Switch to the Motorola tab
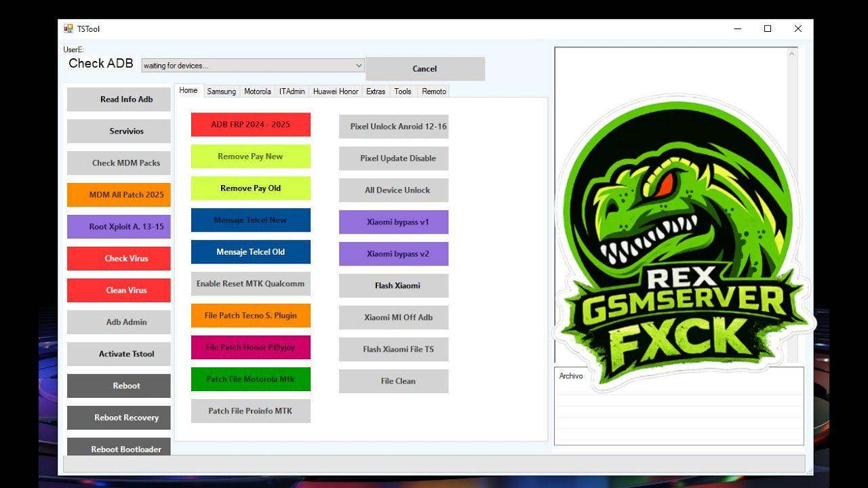 [x=257, y=91]
